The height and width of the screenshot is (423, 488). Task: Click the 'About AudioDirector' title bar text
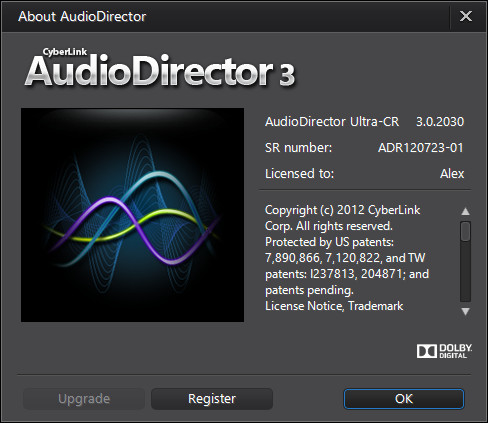82,16
